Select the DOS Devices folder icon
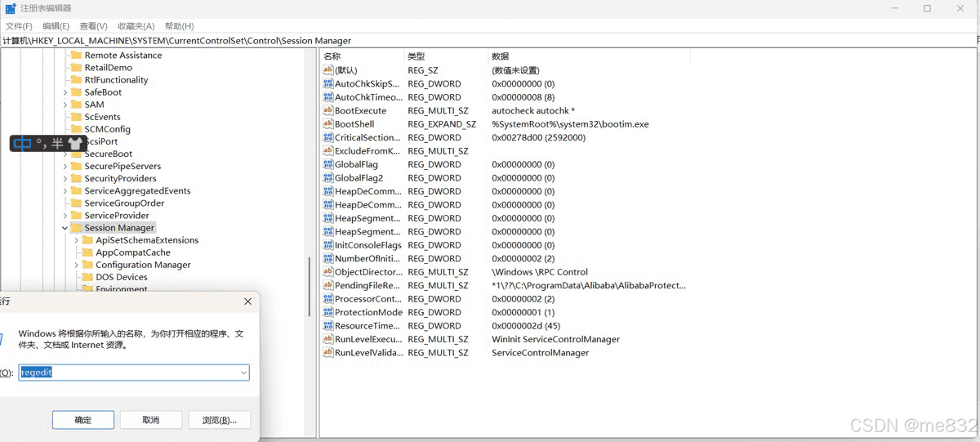Screen dimensions: 980x442 coord(87,277)
